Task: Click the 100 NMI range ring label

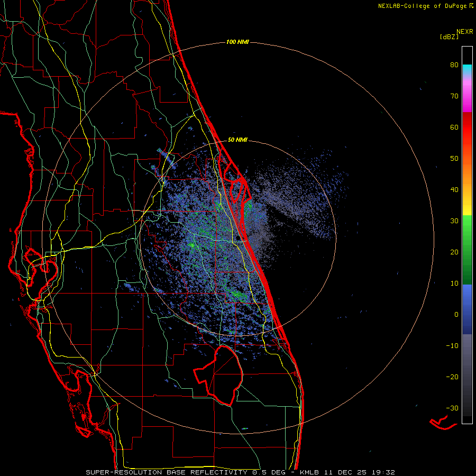Action: pos(237,42)
